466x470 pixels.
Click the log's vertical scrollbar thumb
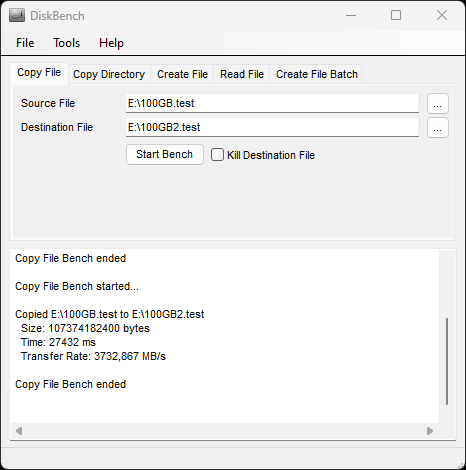coord(447,361)
